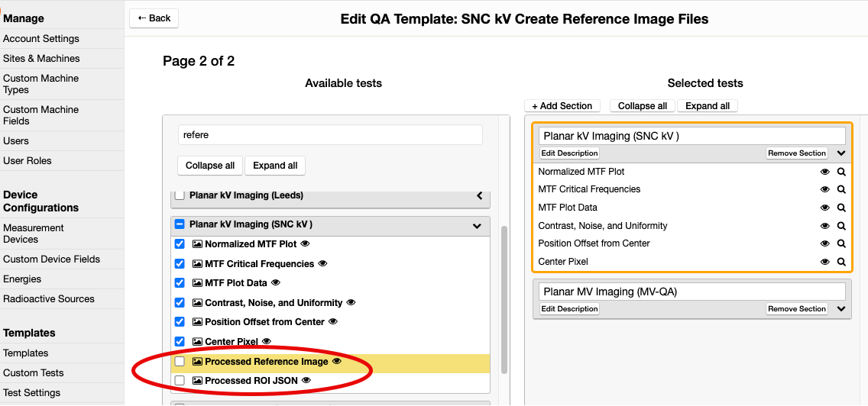Click image icon before Processed Reference Image
This screenshot has height=406, width=868.
point(197,362)
